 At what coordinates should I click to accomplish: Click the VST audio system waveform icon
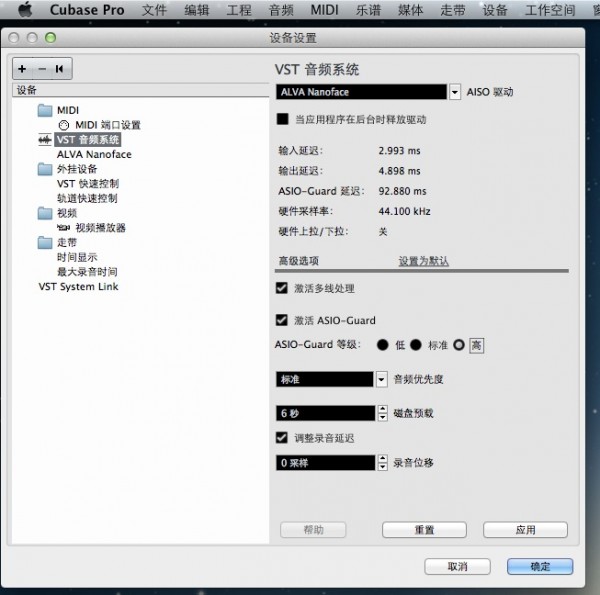(x=45, y=140)
